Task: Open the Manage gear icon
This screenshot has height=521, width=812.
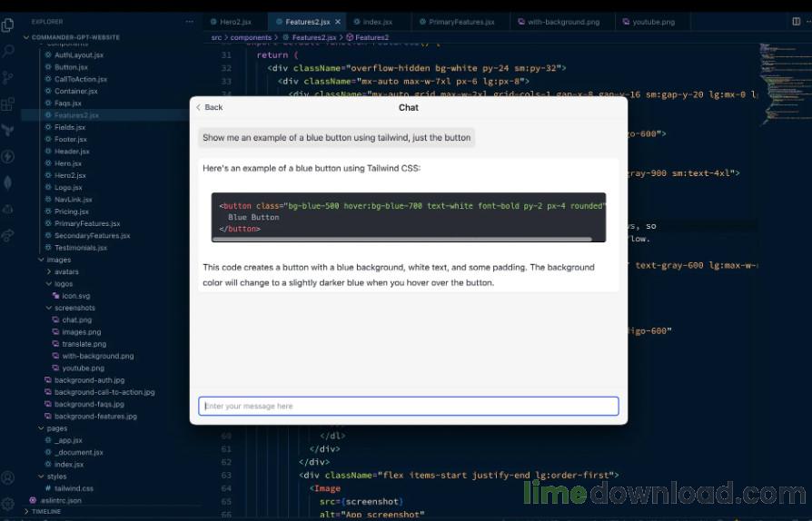Action: (8, 503)
